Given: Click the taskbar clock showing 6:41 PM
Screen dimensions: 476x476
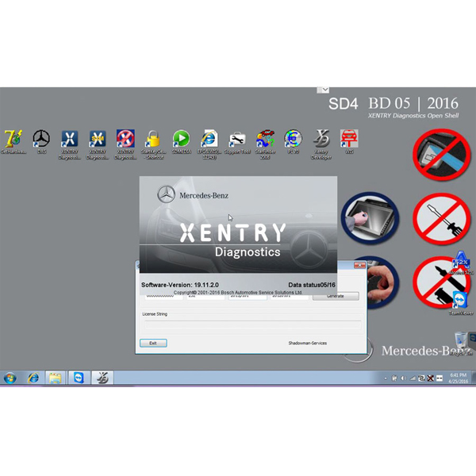Looking at the screenshot, I should point(459,378).
